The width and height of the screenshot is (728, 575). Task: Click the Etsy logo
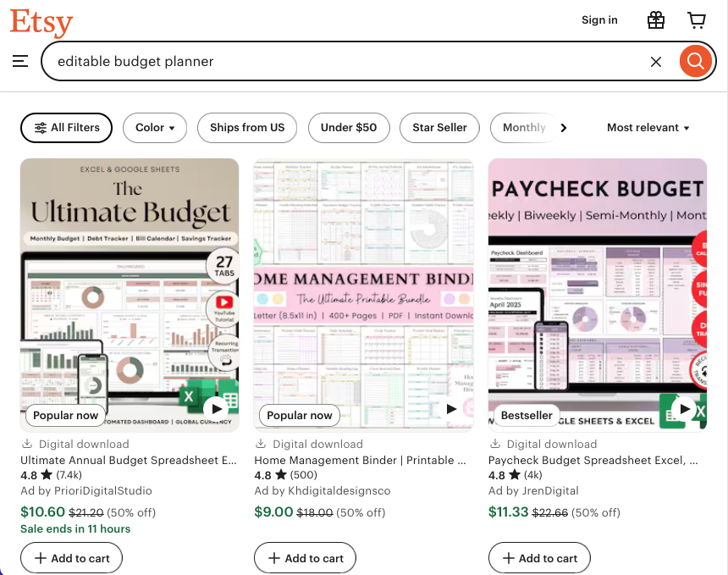41,23
